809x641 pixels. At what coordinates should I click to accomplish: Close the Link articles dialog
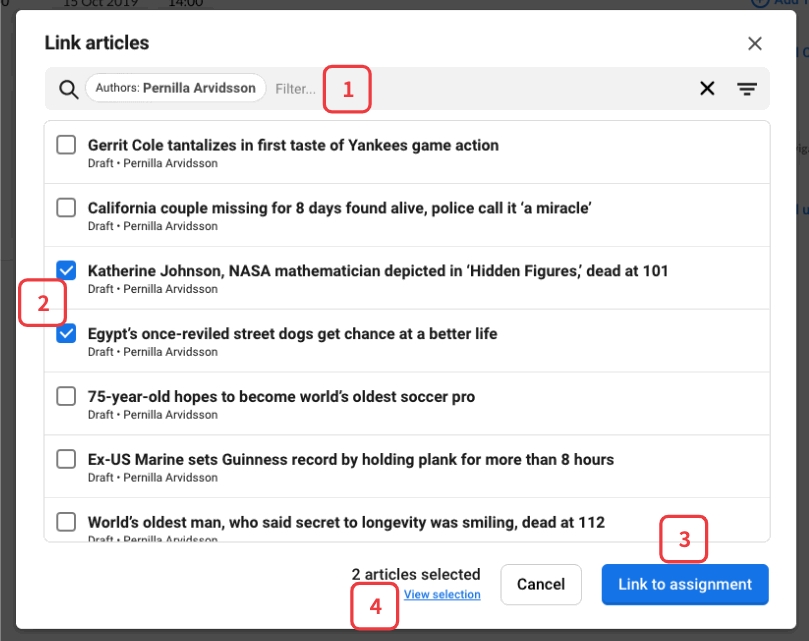[755, 43]
